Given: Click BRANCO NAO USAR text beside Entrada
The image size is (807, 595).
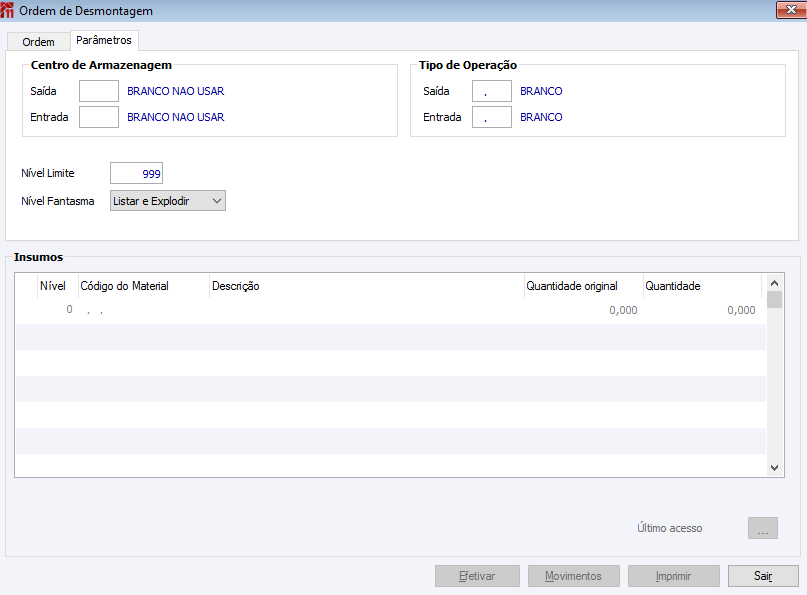Looking at the screenshot, I should (x=176, y=117).
